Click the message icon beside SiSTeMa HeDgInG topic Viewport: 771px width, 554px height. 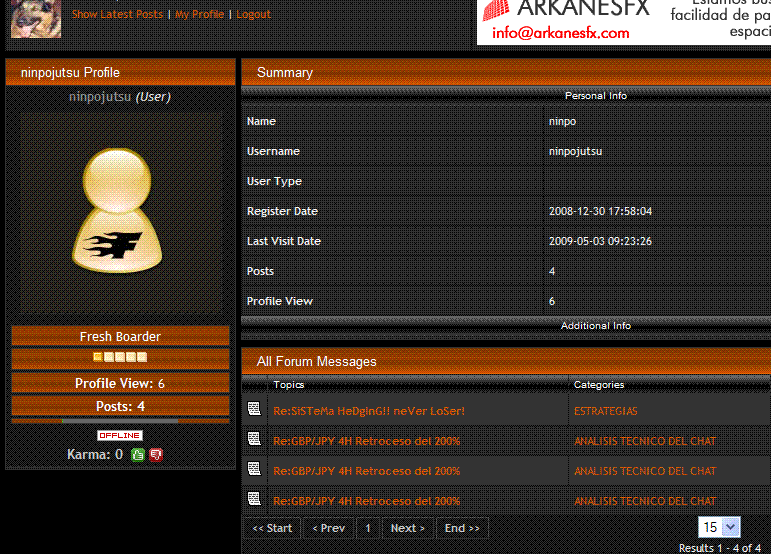(x=254, y=409)
